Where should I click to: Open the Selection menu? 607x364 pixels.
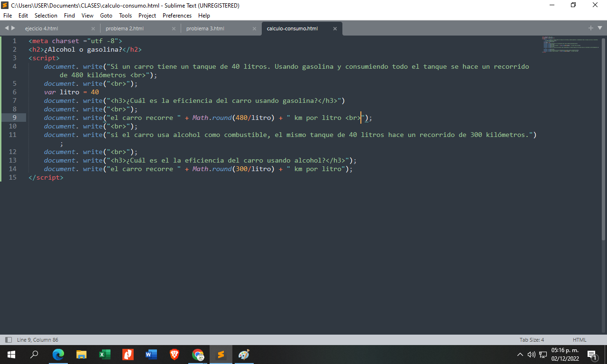[46, 16]
